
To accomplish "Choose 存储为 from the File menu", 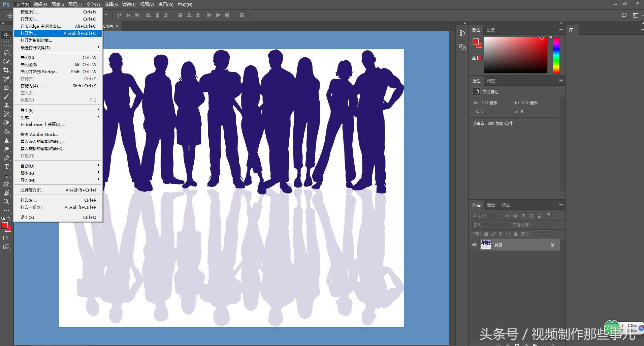I will 31,86.
